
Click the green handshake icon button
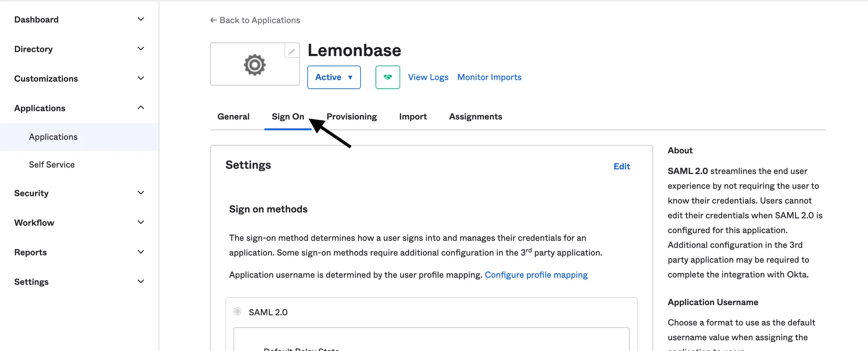coord(388,77)
